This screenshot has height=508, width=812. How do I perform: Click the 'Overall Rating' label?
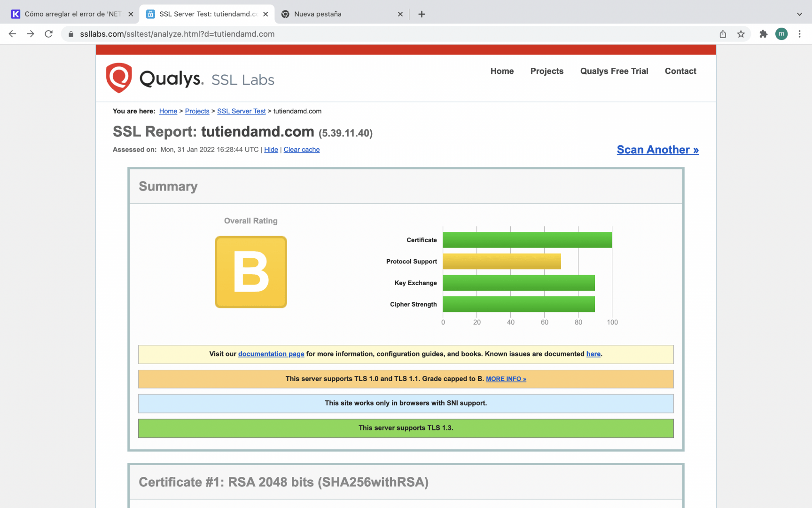pos(251,221)
